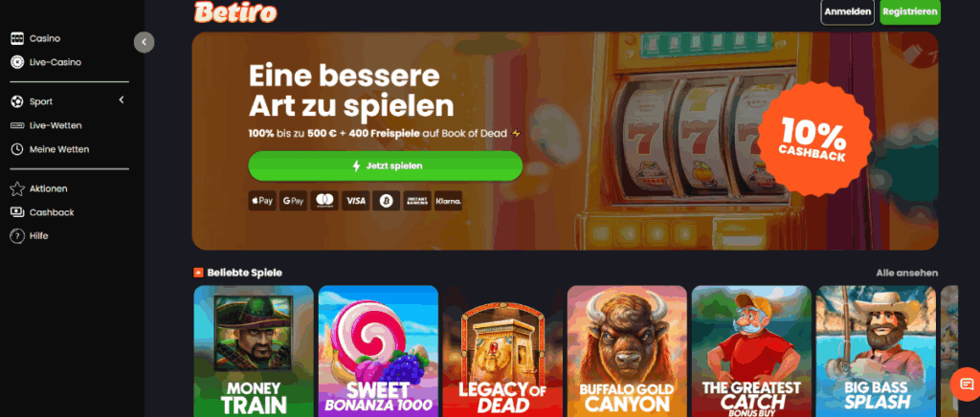Click the Aktionen star icon
Screen dimensions: 980x417
coord(17,188)
